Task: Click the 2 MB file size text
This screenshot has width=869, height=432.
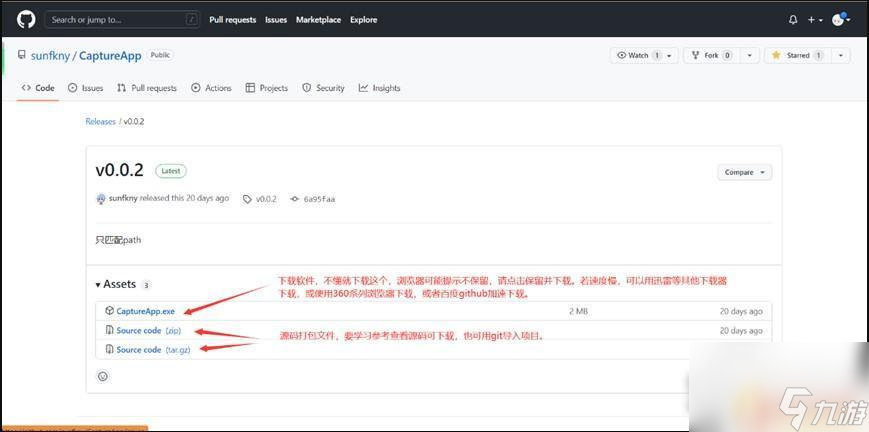Action: (578, 311)
